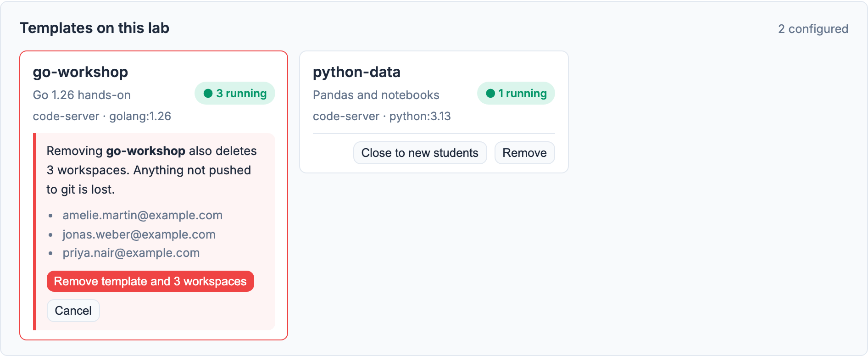Select the python-data template title
This screenshot has width=868, height=356.
pyautogui.click(x=356, y=72)
